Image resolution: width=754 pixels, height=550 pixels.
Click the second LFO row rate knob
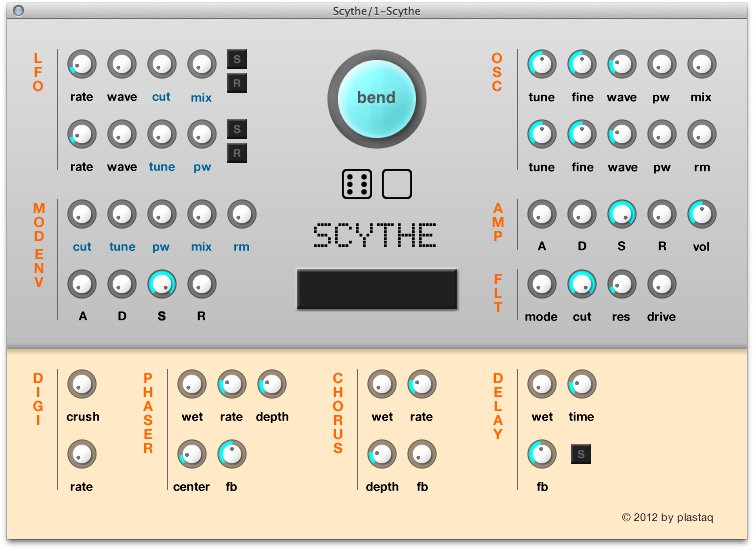tap(82, 134)
